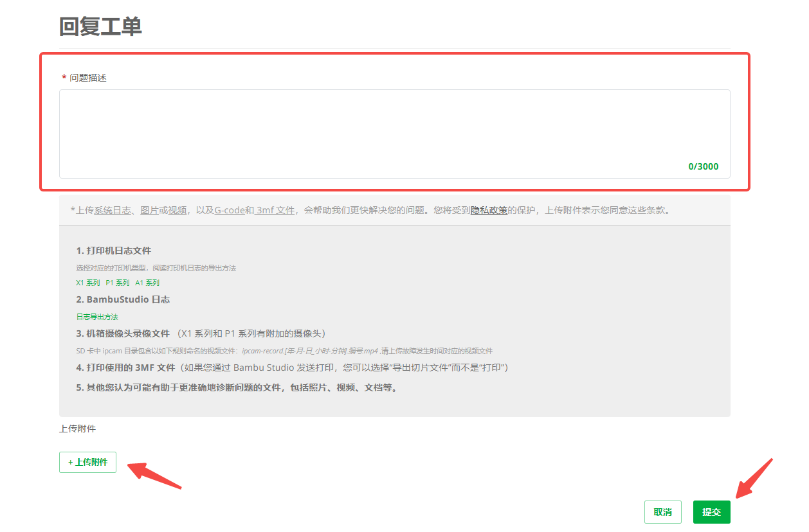This screenshot has width=809, height=532.
Task: Click the 上传附件 section label
Action: pyautogui.click(x=77, y=429)
